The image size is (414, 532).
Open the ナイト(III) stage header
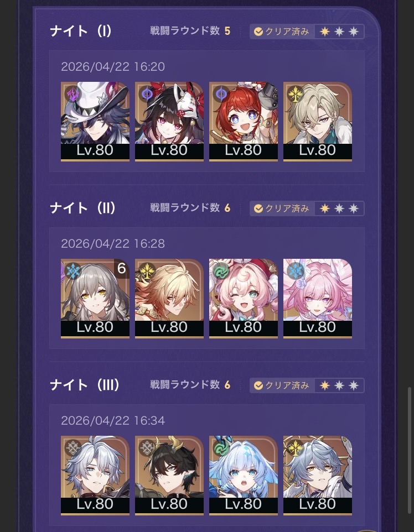click(x=85, y=385)
